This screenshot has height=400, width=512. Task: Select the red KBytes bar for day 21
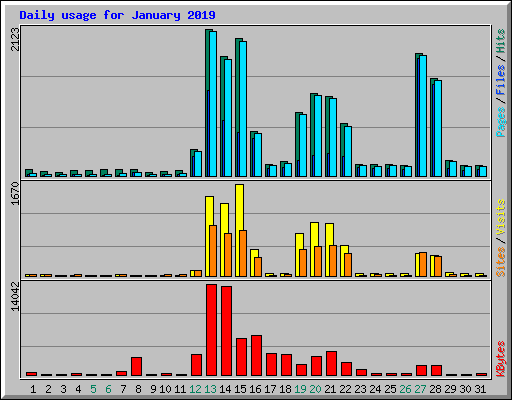(331, 363)
